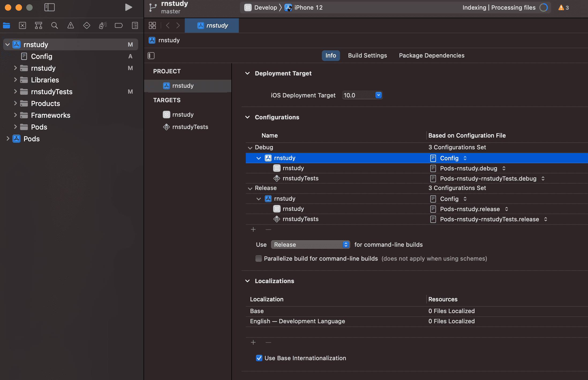This screenshot has width=588, height=380.
Task: Collapse the Debug configuration group
Action: [x=250, y=147]
